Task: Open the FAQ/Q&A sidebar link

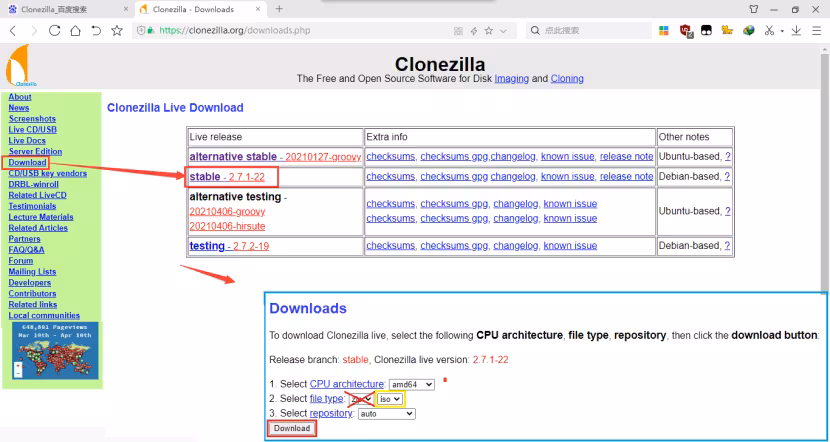Action: point(26,250)
